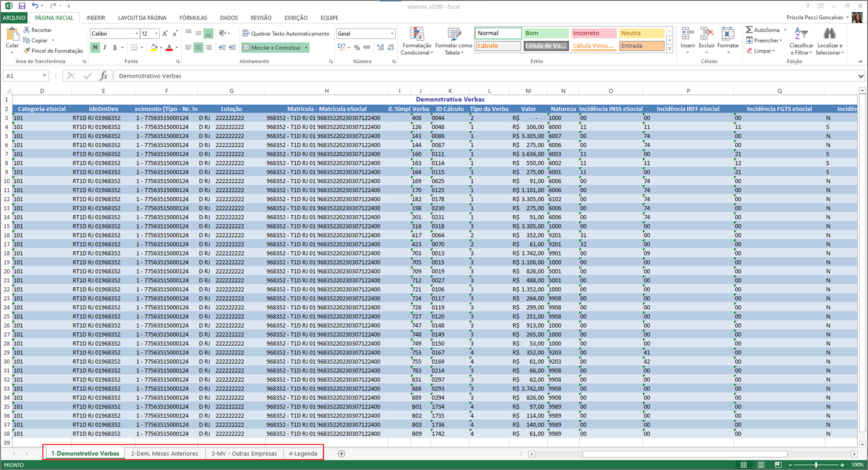The width and height of the screenshot is (868, 470).
Task: Add a new sheet with plus icon
Action: (x=341, y=454)
